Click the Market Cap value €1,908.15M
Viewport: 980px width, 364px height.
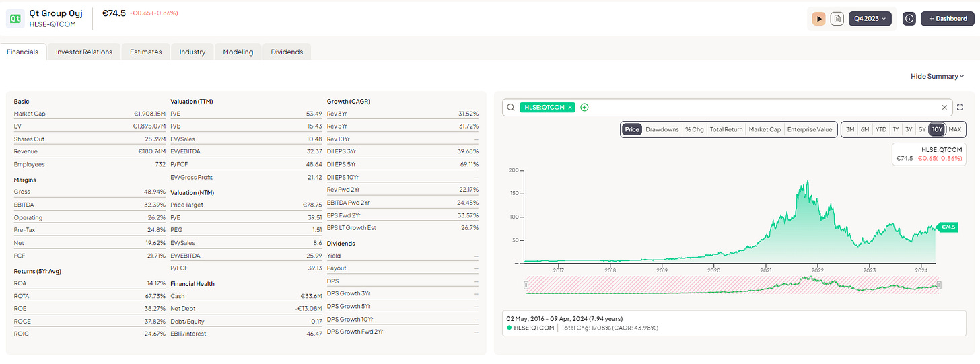149,114
